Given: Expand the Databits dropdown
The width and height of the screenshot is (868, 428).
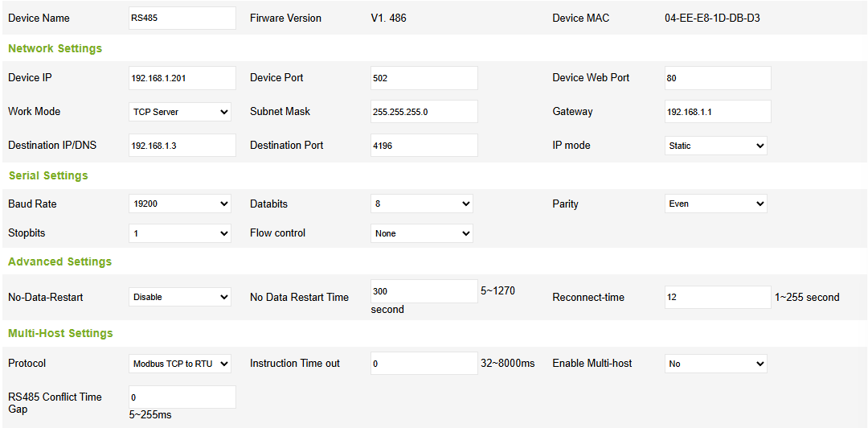Looking at the screenshot, I should point(422,204).
